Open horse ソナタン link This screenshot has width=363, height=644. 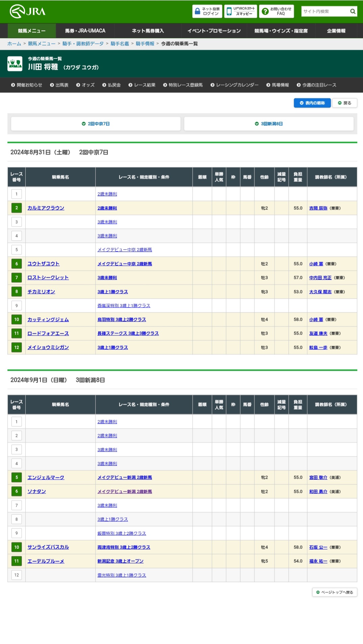click(37, 492)
